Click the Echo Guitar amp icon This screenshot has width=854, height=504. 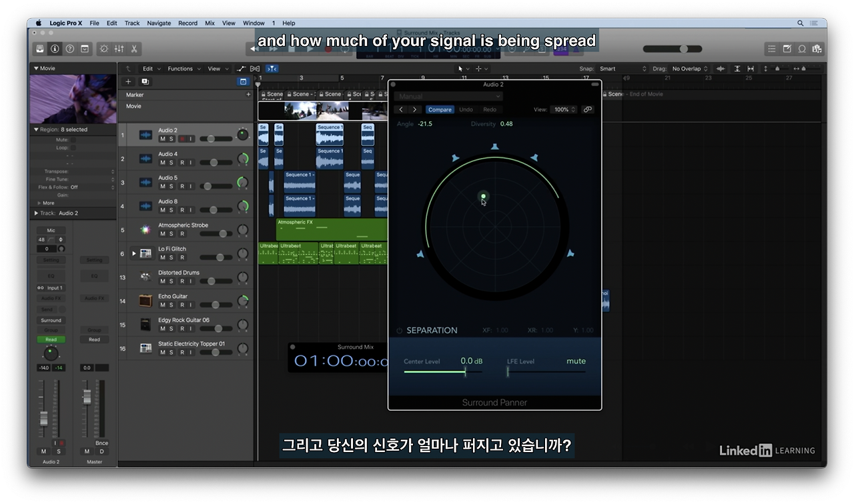click(x=145, y=301)
